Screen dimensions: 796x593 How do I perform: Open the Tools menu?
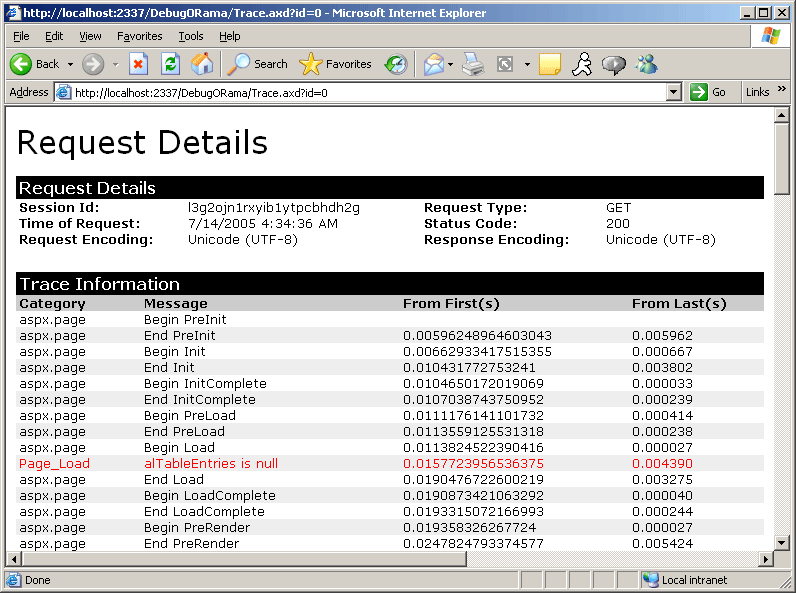pos(190,36)
